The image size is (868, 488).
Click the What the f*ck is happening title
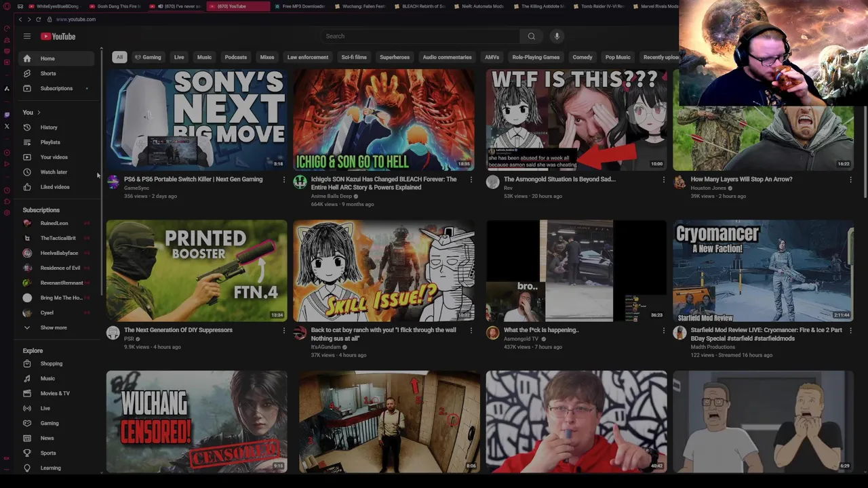pyautogui.click(x=541, y=330)
